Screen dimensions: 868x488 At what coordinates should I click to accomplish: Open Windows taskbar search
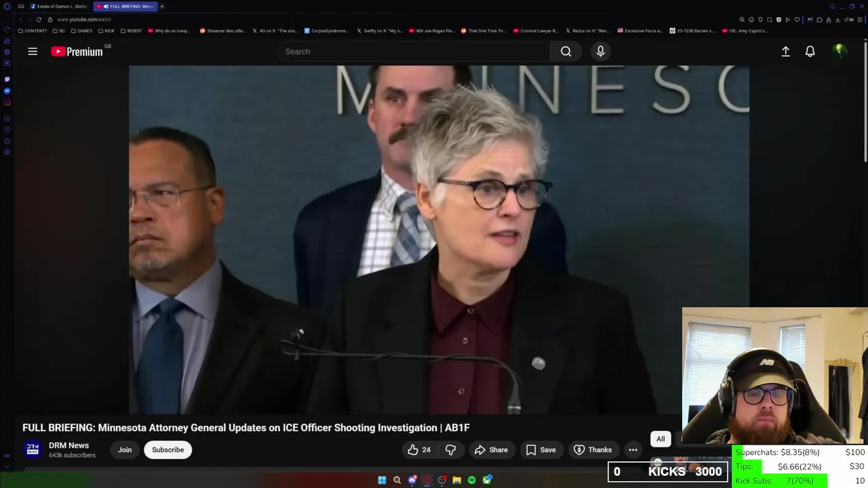point(397,481)
